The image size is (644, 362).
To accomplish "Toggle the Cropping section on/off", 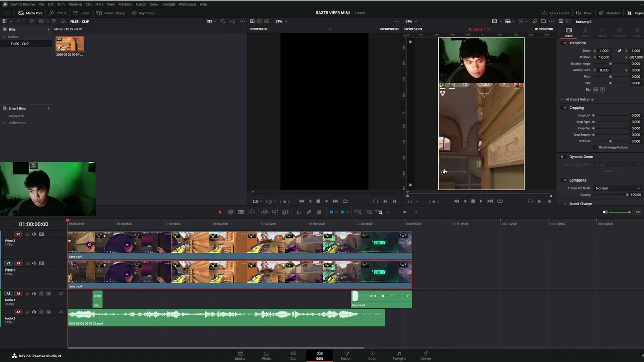I will [565, 107].
